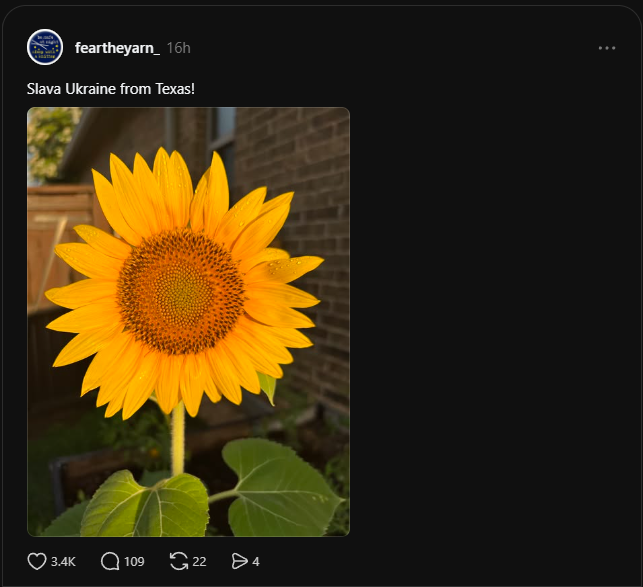Open the sunflower photo in full view

[188, 322]
